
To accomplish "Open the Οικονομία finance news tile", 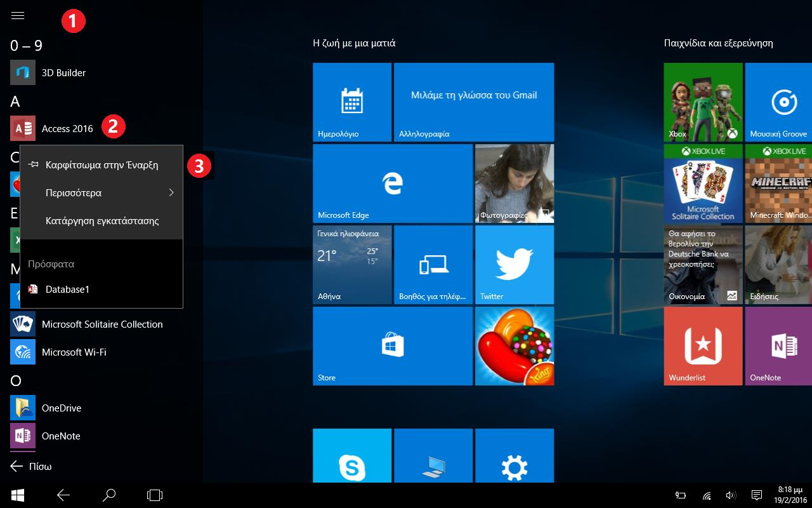I will pyautogui.click(x=703, y=265).
